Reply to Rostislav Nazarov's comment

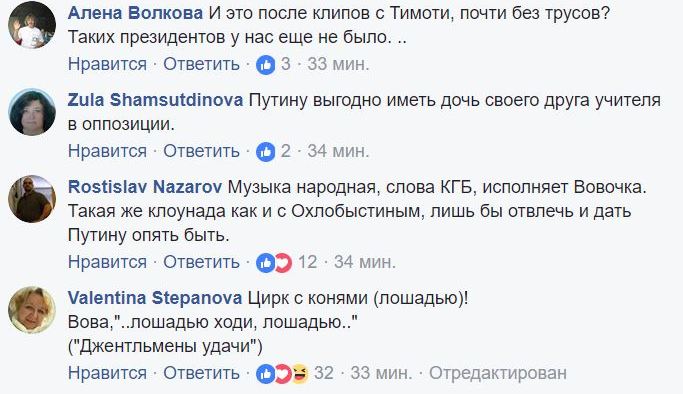[201, 263]
